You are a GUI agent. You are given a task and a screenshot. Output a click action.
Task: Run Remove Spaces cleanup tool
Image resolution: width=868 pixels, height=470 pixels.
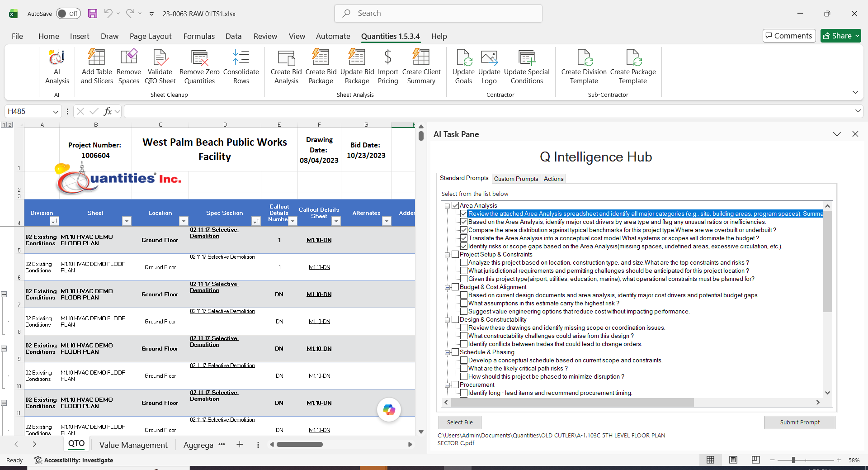(x=129, y=67)
